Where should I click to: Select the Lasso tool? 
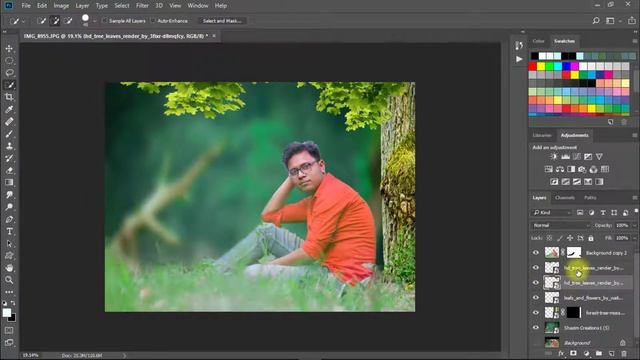pyautogui.click(x=9, y=73)
